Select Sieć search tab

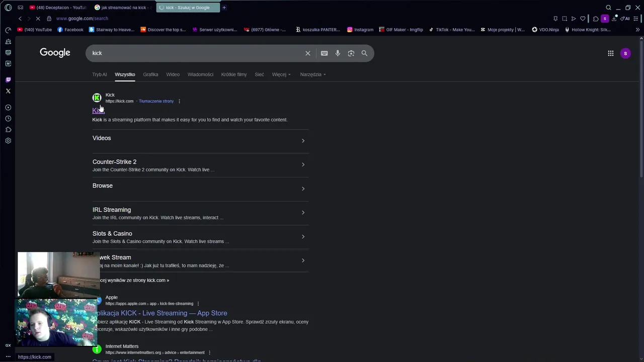coord(259,74)
